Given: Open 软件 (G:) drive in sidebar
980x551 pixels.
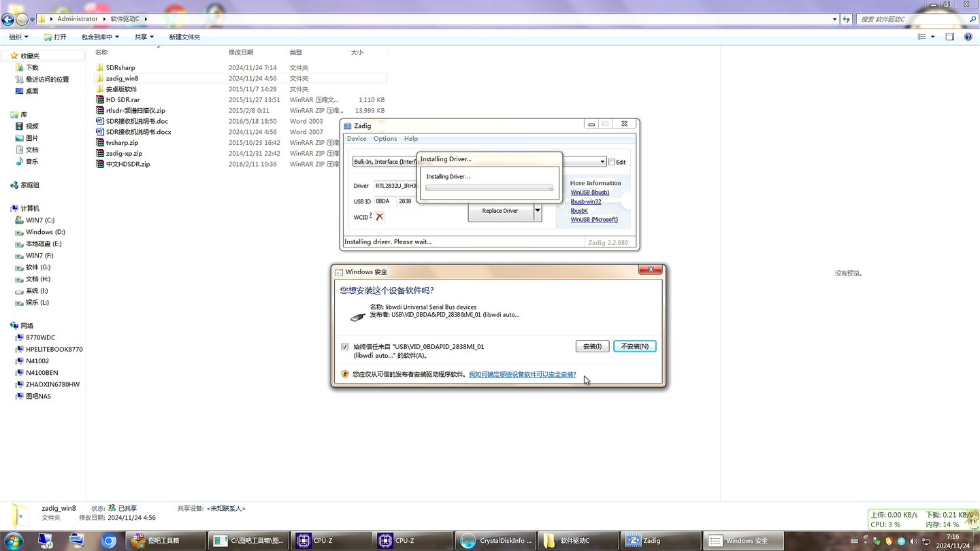Looking at the screenshot, I should (37, 267).
